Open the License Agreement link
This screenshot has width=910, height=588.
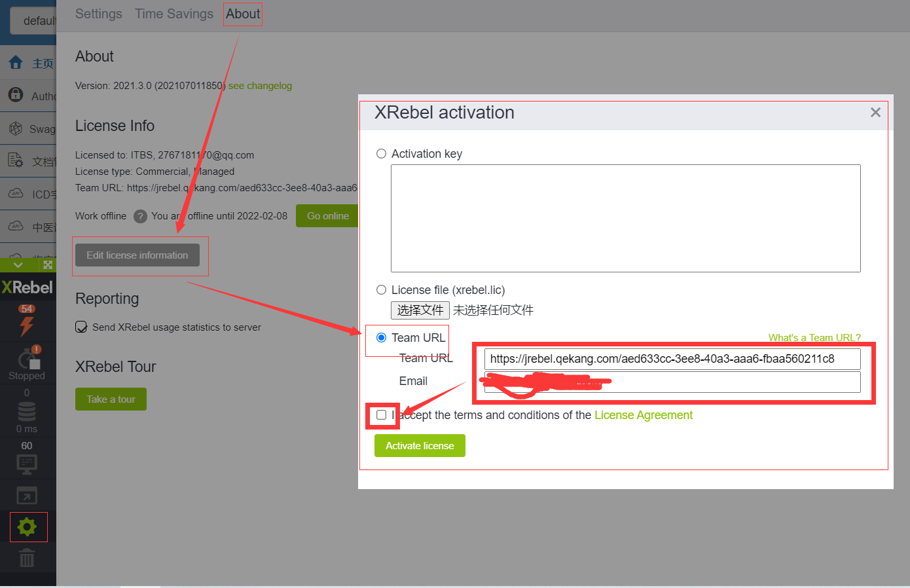click(x=644, y=415)
